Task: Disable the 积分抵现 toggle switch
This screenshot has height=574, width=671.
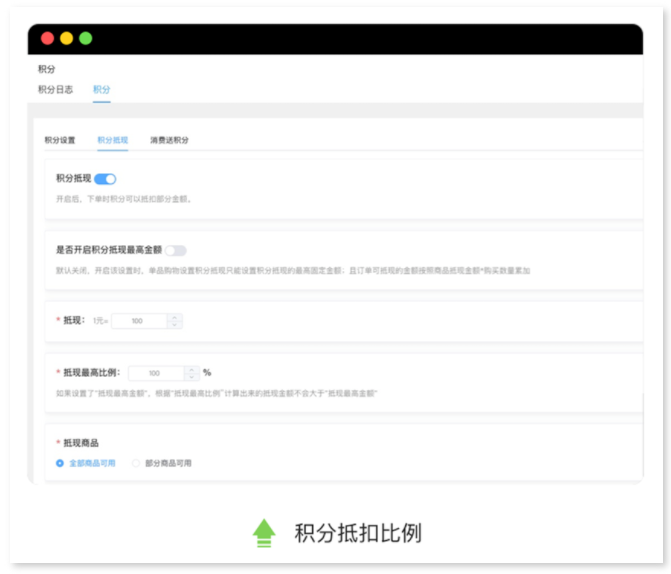Action: click(106, 179)
